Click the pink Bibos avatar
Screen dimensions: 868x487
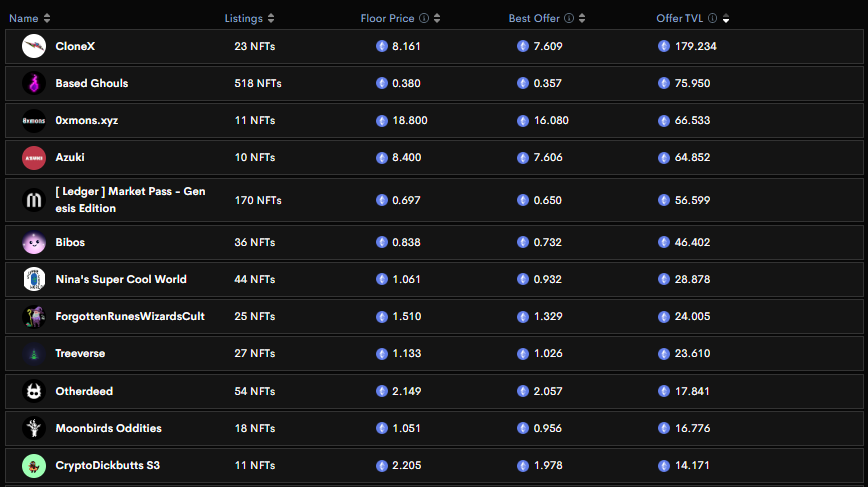pos(34,242)
